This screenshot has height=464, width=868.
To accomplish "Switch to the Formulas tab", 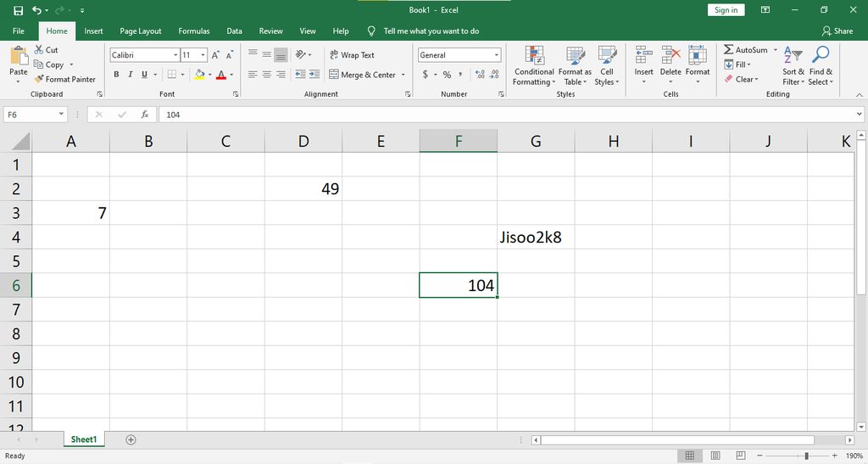I will click(194, 31).
